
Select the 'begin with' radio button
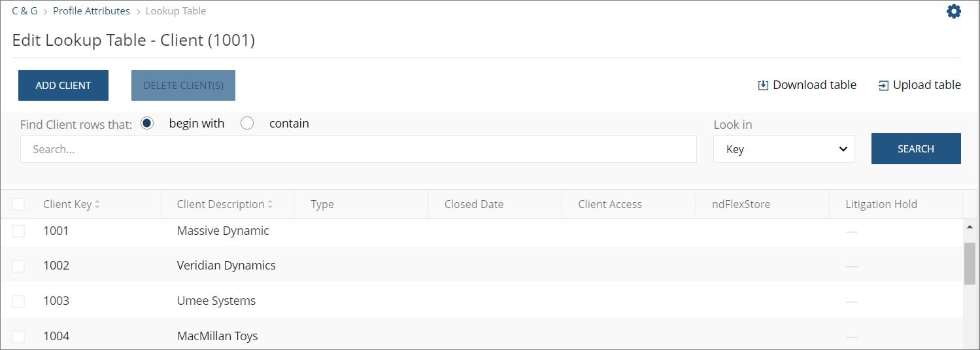[x=147, y=124]
